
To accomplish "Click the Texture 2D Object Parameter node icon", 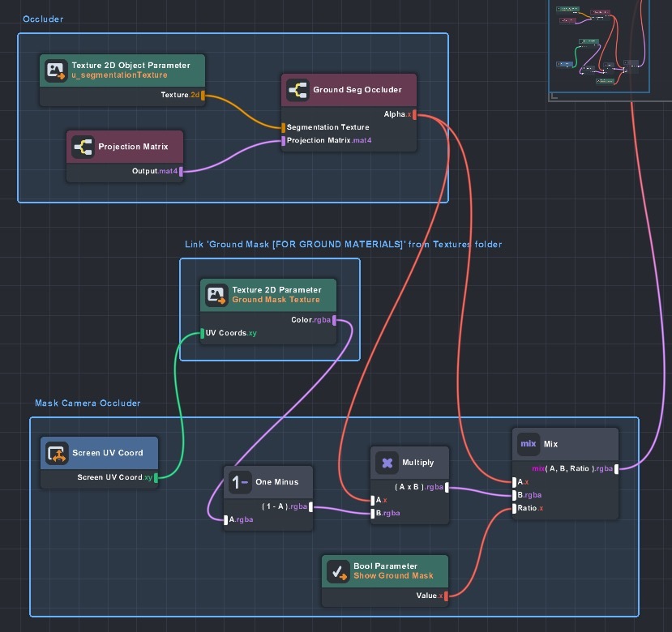I will [x=56, y=70].
